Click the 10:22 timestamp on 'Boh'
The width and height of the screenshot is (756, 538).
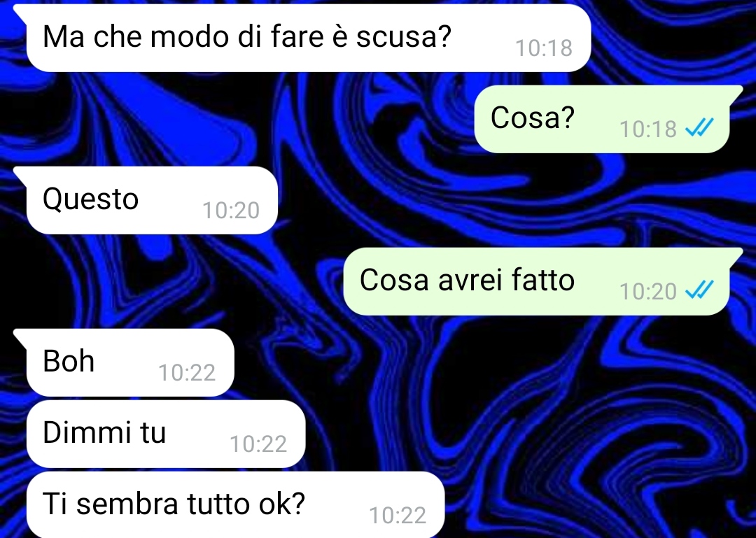187,373
